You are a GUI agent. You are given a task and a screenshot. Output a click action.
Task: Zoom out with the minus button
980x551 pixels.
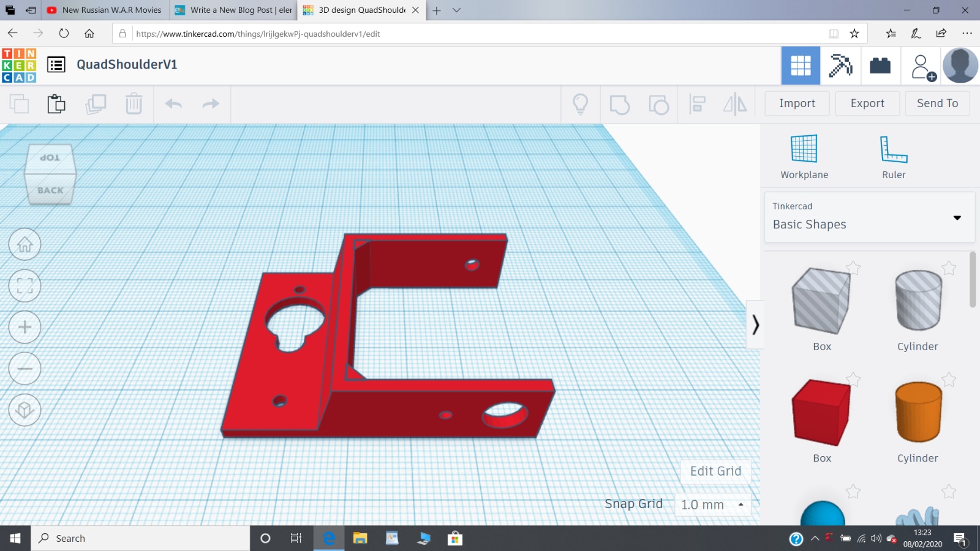tap(24, 369)
